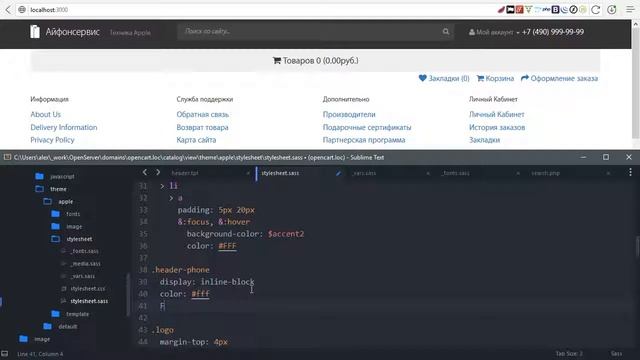Image resolution: width=640 pixels, height=360 pixels.
Task: Open the Закладки (0) link with heart
Action: point(444,78)
